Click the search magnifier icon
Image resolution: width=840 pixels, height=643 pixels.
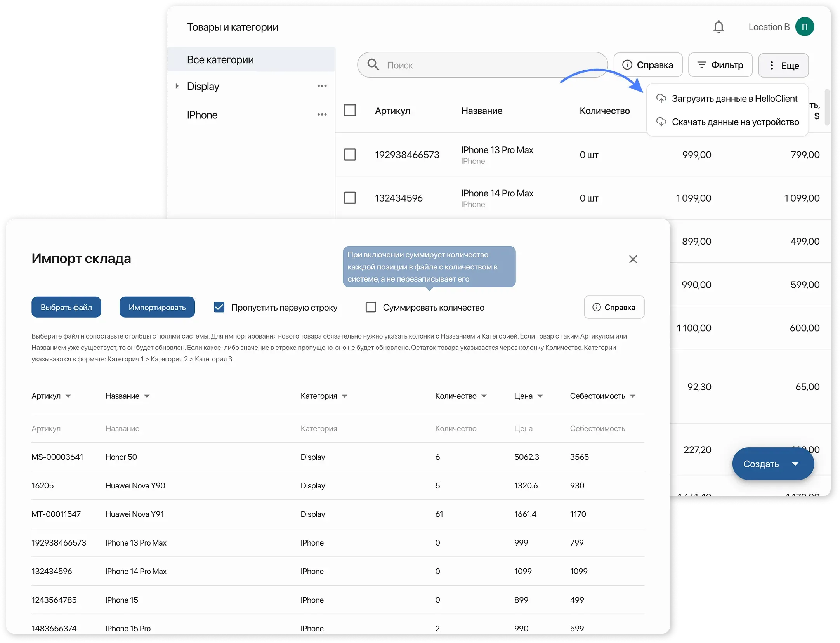(373, 65)
